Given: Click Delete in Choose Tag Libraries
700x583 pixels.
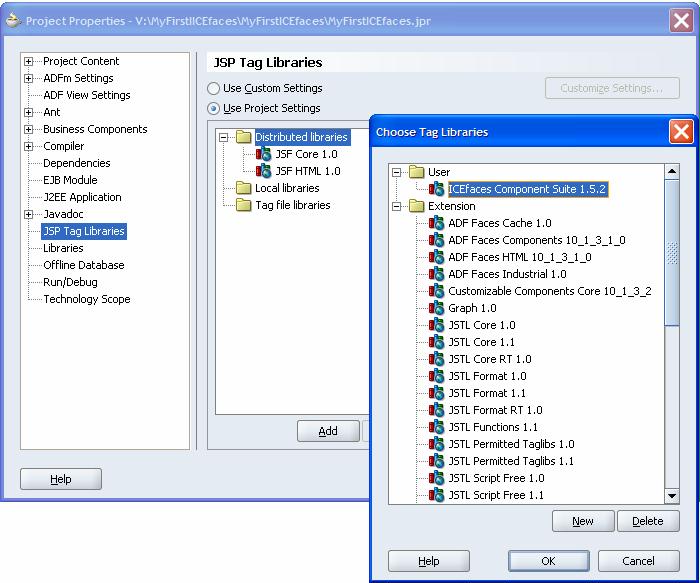Looking at the screenshot, I should pyautogui.click(x=648, y=521).
